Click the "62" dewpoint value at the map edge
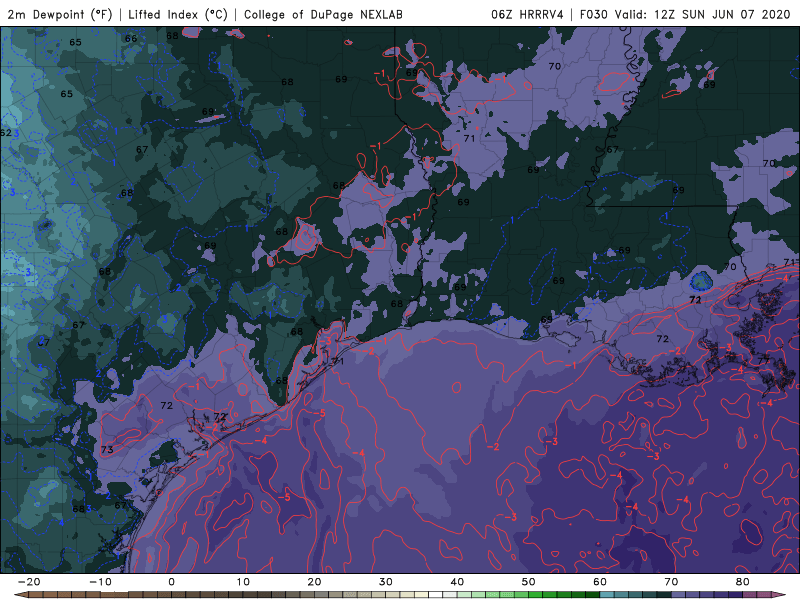Viewport: 800px width, 600px height. coord(6,133)
